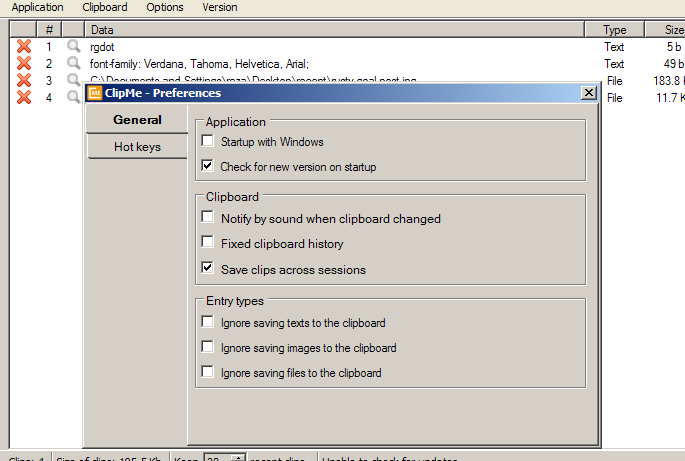Sort clips by the Data column header
Image resolution: width=685 pixels, height=461 pixels.
pyautogui.click(x=334, y=30)
